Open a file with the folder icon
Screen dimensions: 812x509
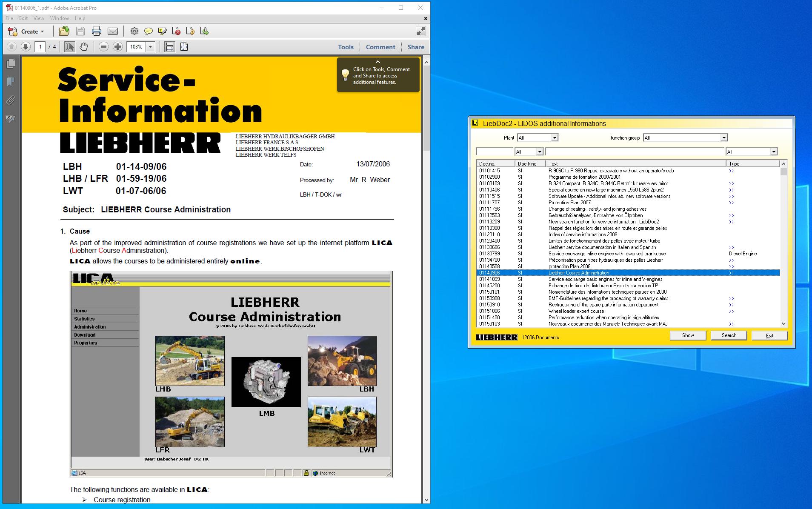pyautogui.click(x=64, y=31)
